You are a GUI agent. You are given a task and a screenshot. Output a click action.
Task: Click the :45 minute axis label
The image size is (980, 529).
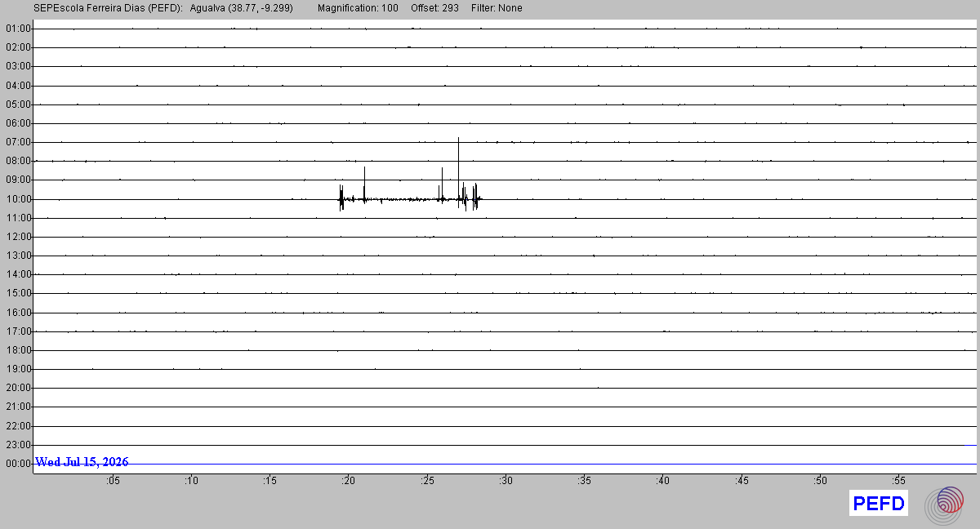(x=742, y=481)
